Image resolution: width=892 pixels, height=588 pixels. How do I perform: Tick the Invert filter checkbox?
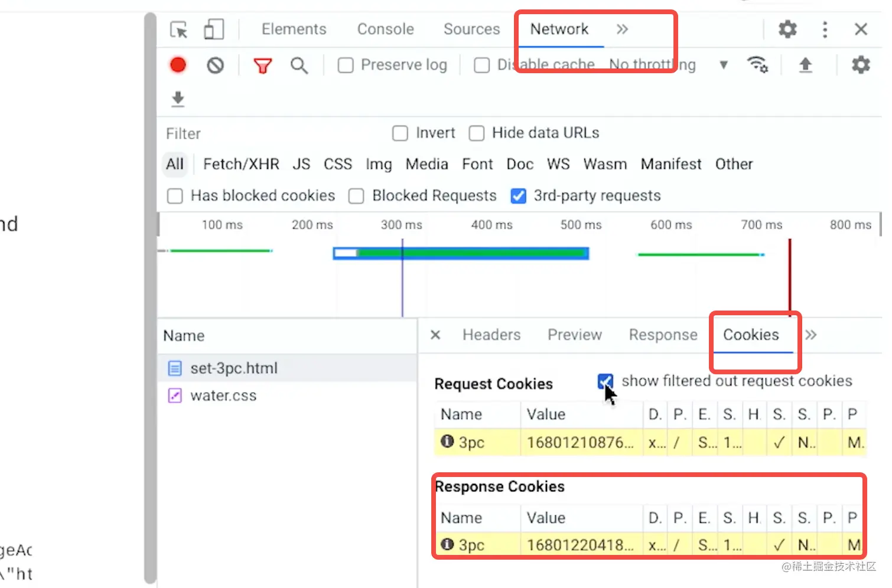coord(400,133)
